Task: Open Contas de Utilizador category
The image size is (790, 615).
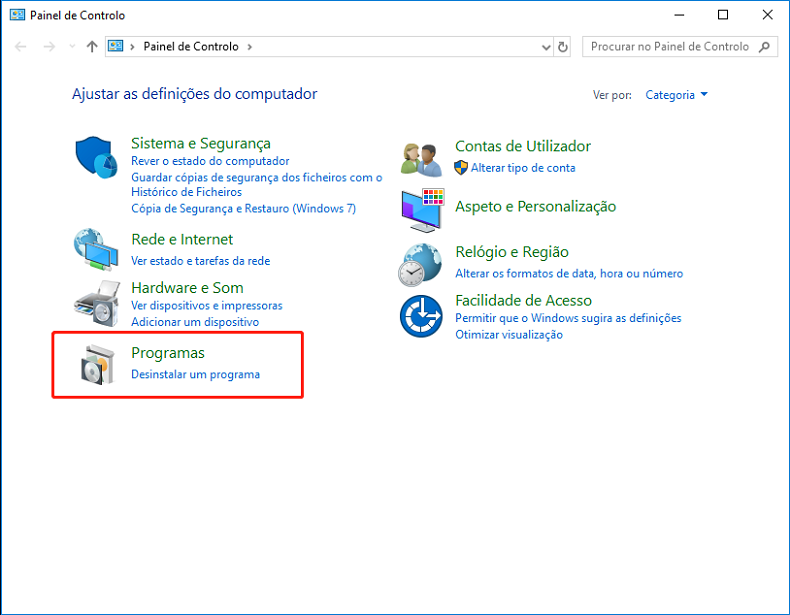Action: click(522, 146)
